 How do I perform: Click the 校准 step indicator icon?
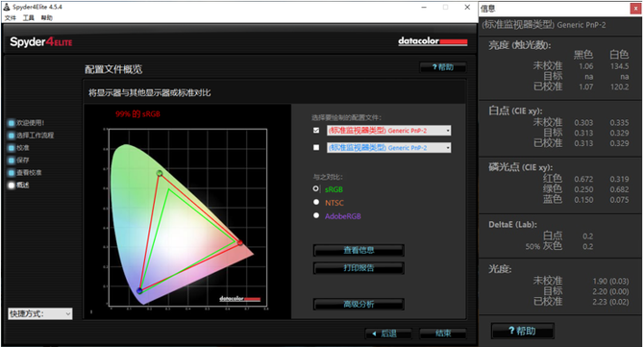click(x=12, y=148)
